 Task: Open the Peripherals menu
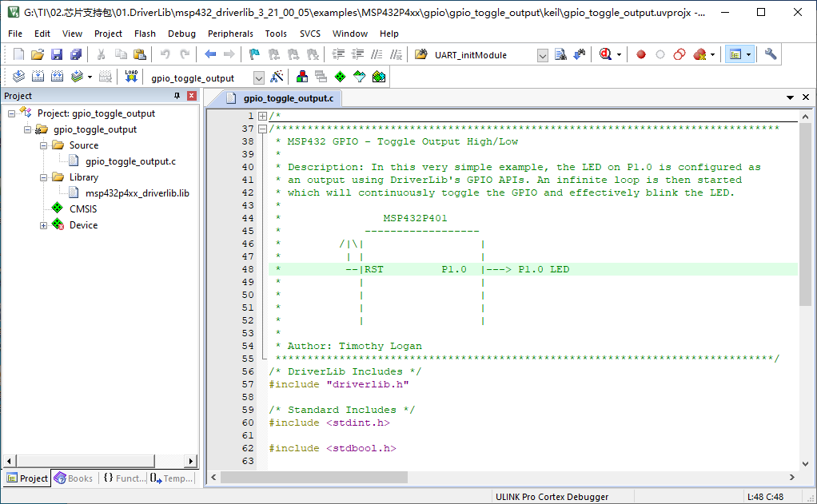(x=230, y=34)
